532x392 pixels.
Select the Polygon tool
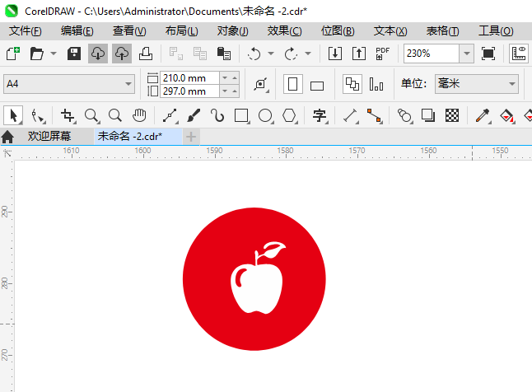pyautogui.click(x=289, y=115)
